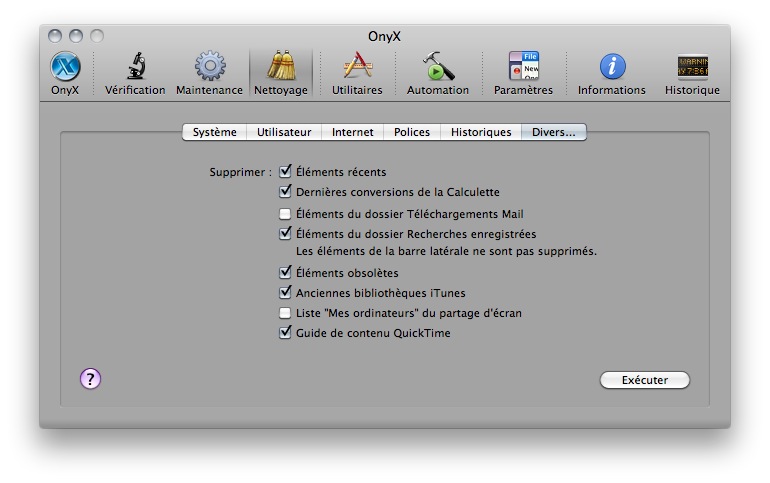Click the Exécuter button
The width and height of the screenshot is (770, 483).
tap(645, 380)
